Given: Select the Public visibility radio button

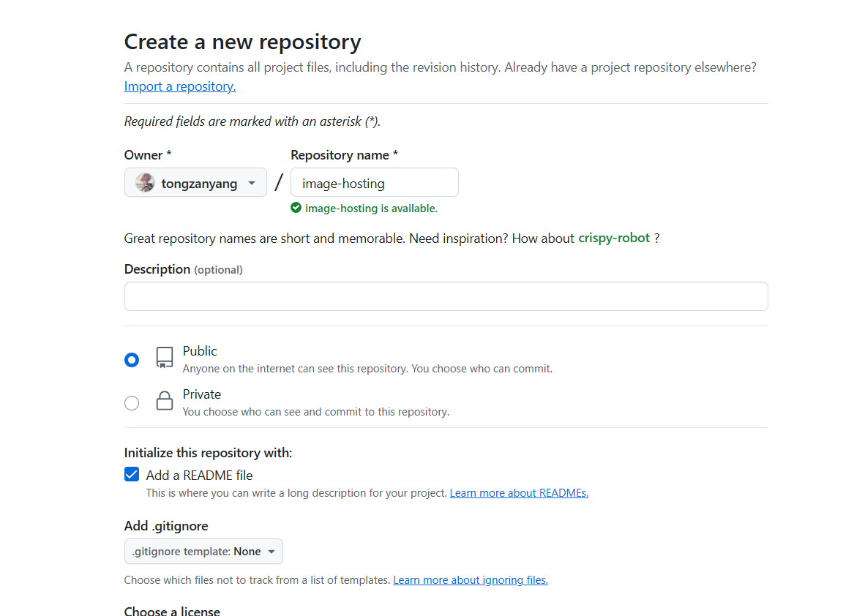Looking at the screenshot, I should pos(132,360).
